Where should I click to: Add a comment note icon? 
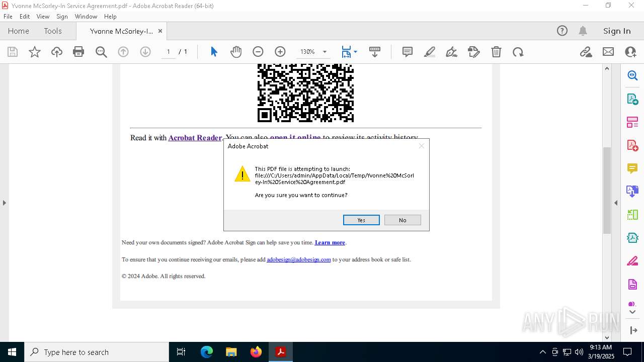(408, 52)
